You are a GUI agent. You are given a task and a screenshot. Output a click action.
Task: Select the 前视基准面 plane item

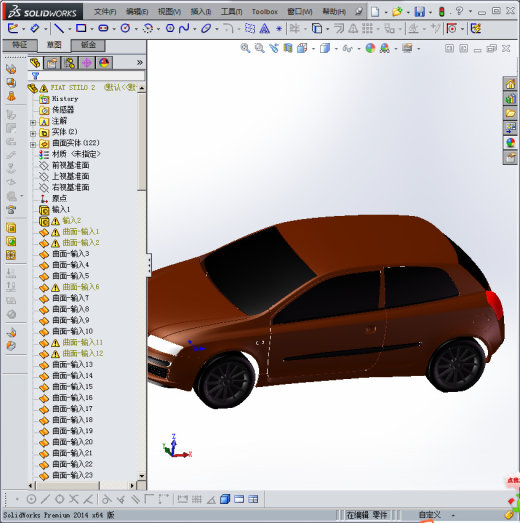(71, 165)
